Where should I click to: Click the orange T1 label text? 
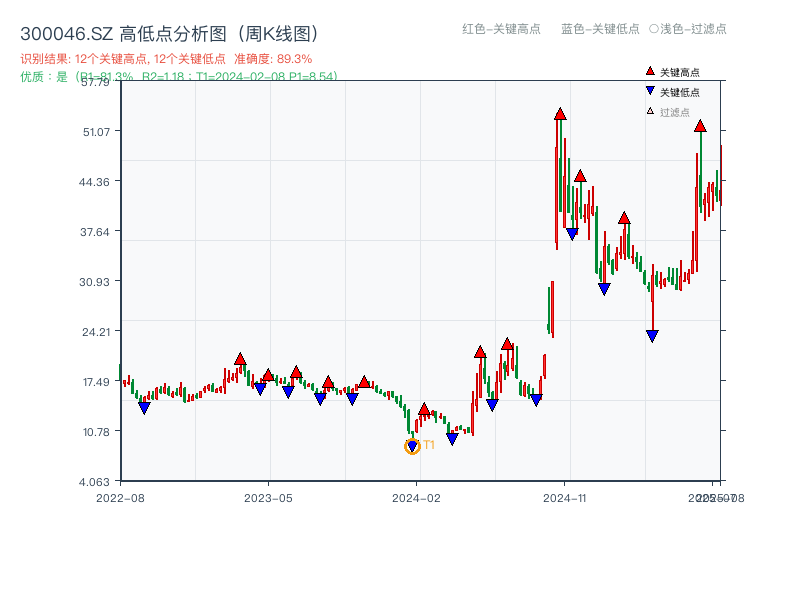coord(429,445)
